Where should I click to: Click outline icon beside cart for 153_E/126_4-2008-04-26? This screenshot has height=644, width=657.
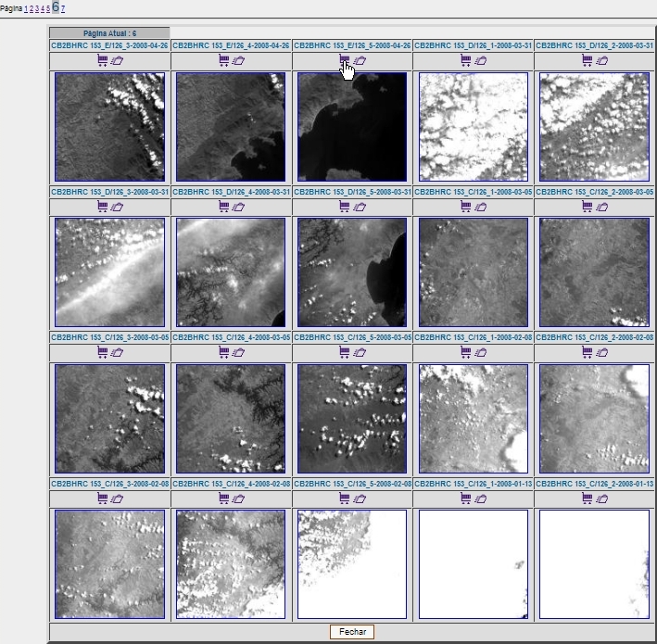coord(238,60)
